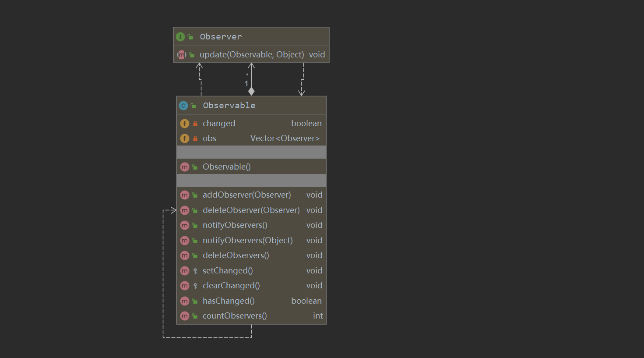Select the Observable class node title

[x=229, y=106]
